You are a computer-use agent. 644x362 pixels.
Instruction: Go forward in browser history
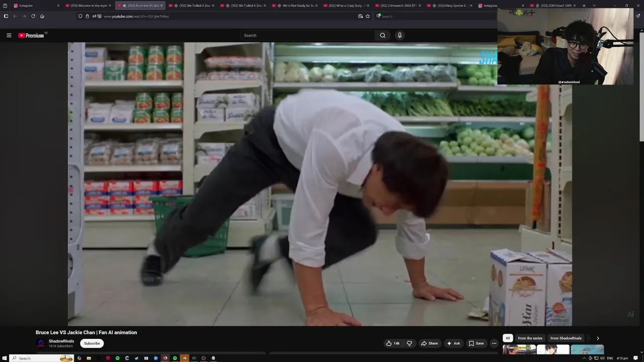24,16
